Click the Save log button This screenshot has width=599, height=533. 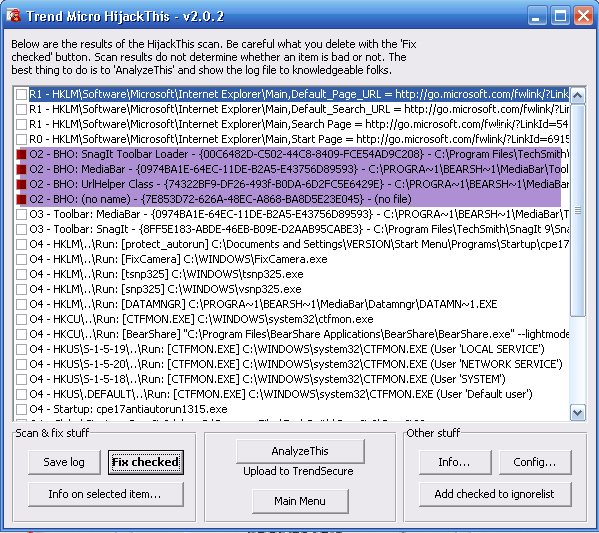(64, 462)
